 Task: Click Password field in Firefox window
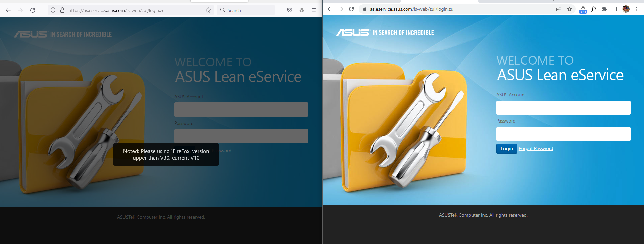[x=241, y=136]
